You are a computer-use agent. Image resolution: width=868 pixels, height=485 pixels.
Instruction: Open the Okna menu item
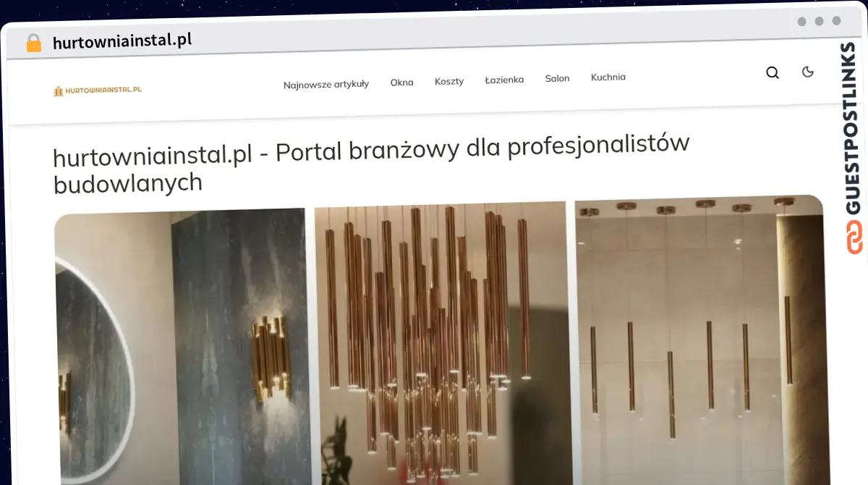pos(402,83)
